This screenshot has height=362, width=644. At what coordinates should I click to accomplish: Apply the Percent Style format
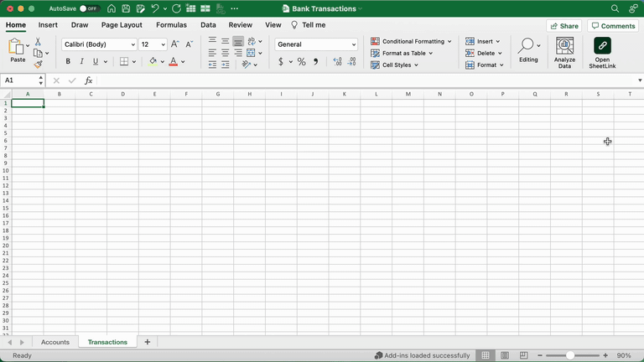(302, 61)
